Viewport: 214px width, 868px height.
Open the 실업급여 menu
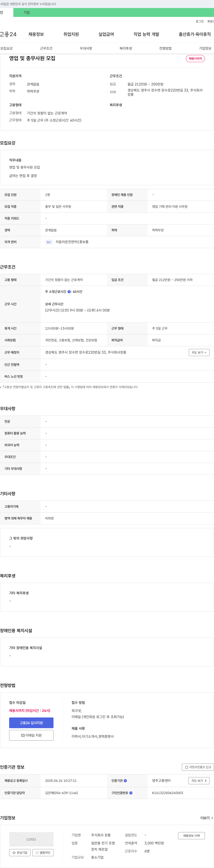coord(106,34)
